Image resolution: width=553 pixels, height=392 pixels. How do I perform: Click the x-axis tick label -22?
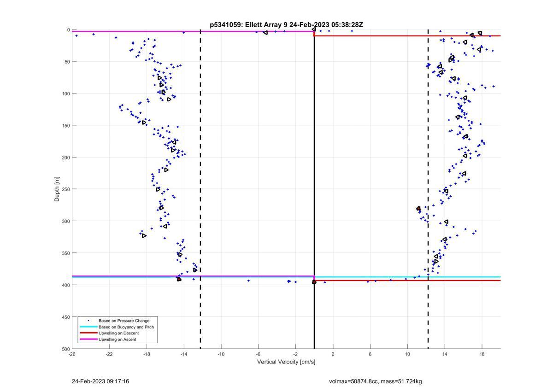pos(109,354)
